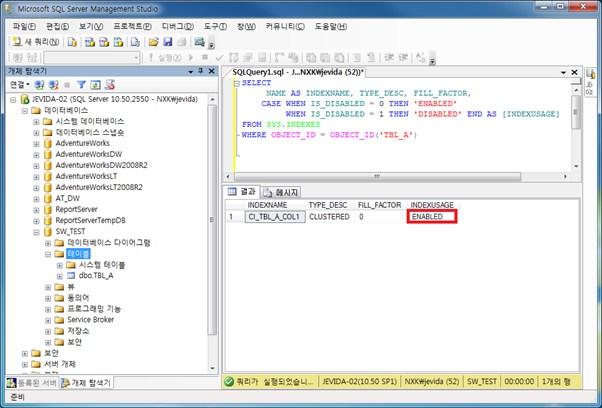Click the Decrease Indent toolbar icon
602x408 pixels.
tap(389, 58)
